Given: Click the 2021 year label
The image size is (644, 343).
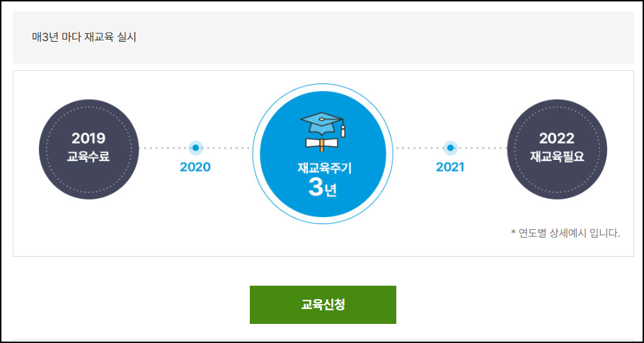Looking at the screenshot, I should click(x=450, y=168).
